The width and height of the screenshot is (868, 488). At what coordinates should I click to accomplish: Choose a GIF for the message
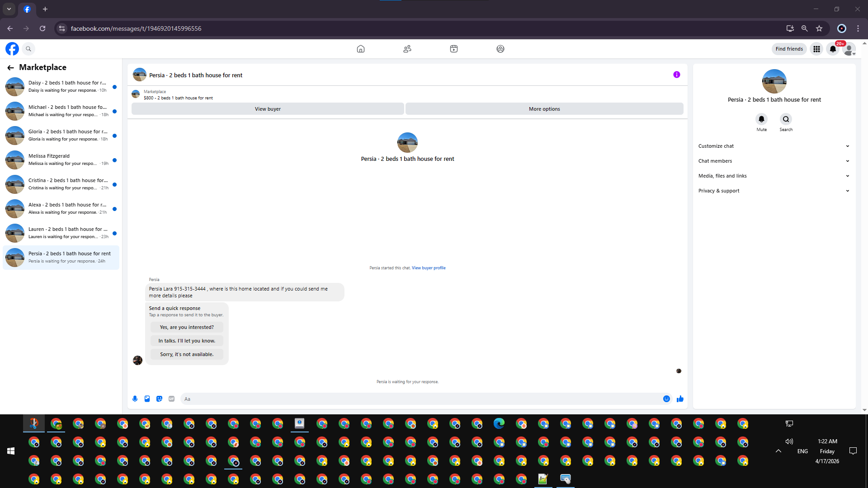(x=171, y=399)
